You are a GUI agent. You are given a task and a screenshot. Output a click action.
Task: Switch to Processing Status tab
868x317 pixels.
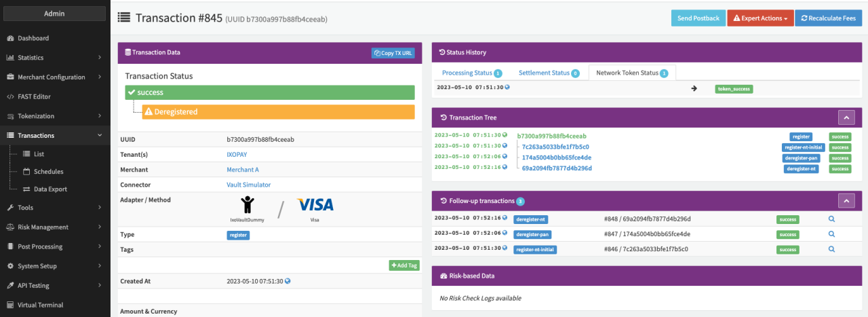[467, 73]
